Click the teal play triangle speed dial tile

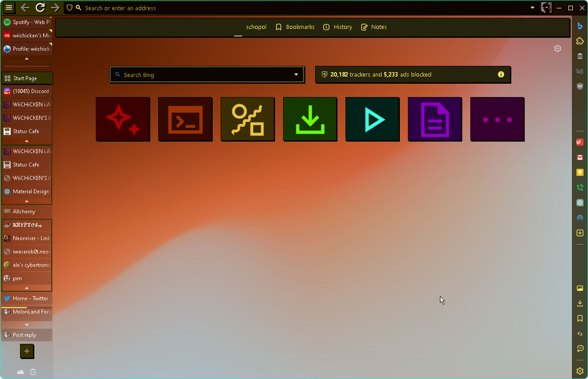372,119
